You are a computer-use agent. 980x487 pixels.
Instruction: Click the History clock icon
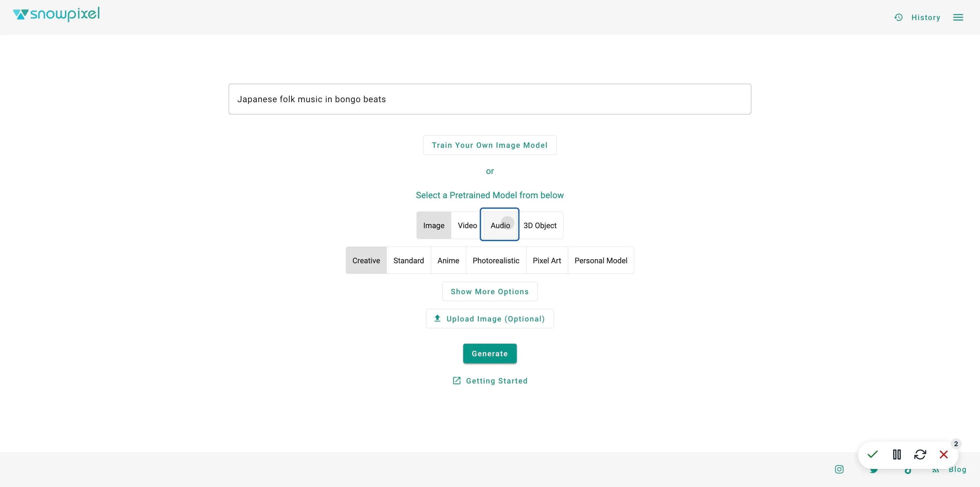pyautogui.click(x=898, y=17)
